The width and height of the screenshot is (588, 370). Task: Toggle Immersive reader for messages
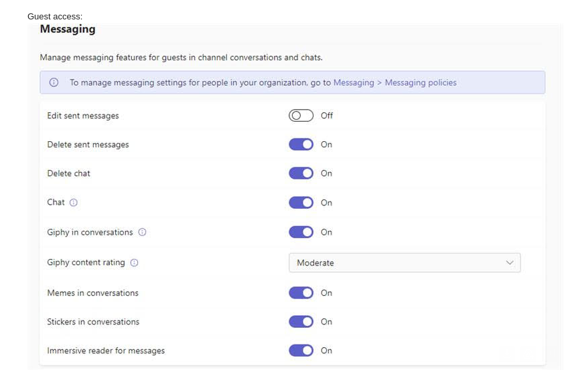point(301,351)
